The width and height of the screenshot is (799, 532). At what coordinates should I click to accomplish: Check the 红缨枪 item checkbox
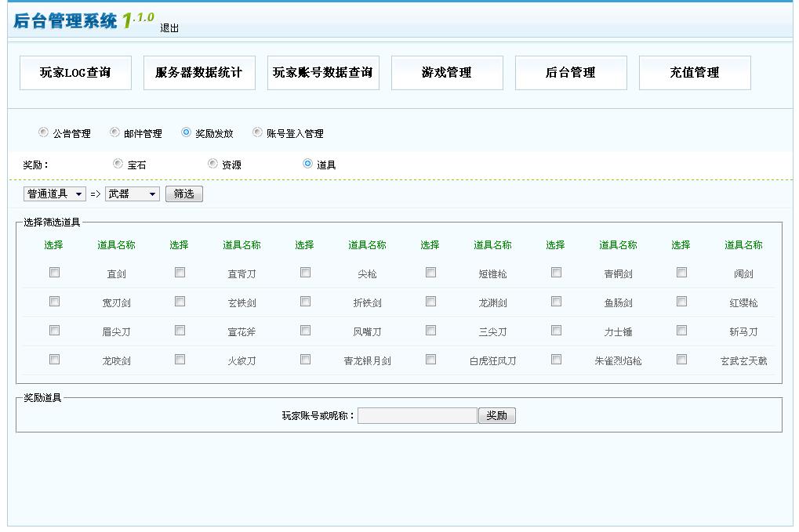pyautogui.click(x=681, y=302)
